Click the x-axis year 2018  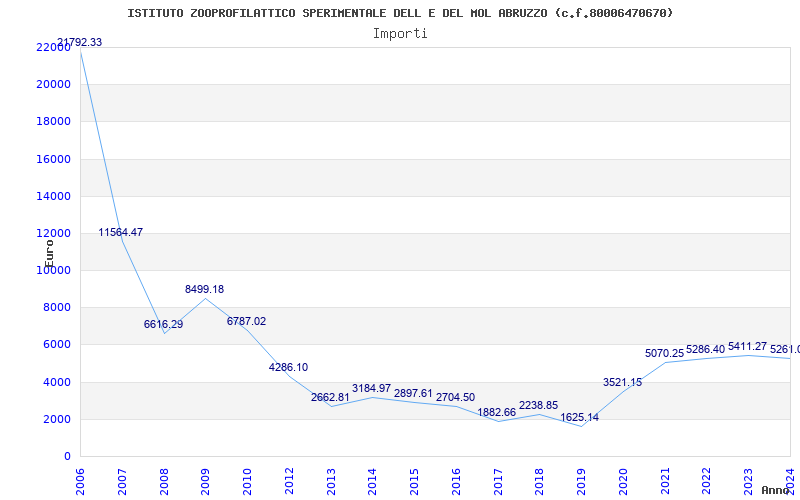tap(540, 481)
